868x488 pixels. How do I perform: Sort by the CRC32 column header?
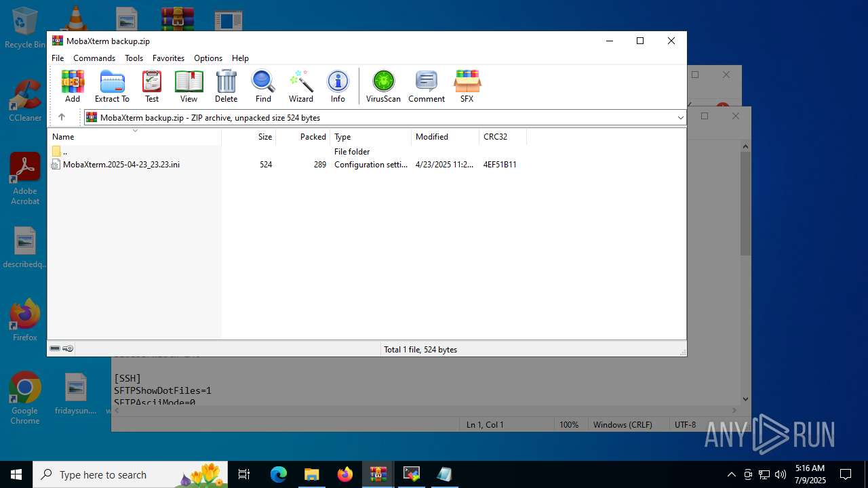(x=503, y=137)
